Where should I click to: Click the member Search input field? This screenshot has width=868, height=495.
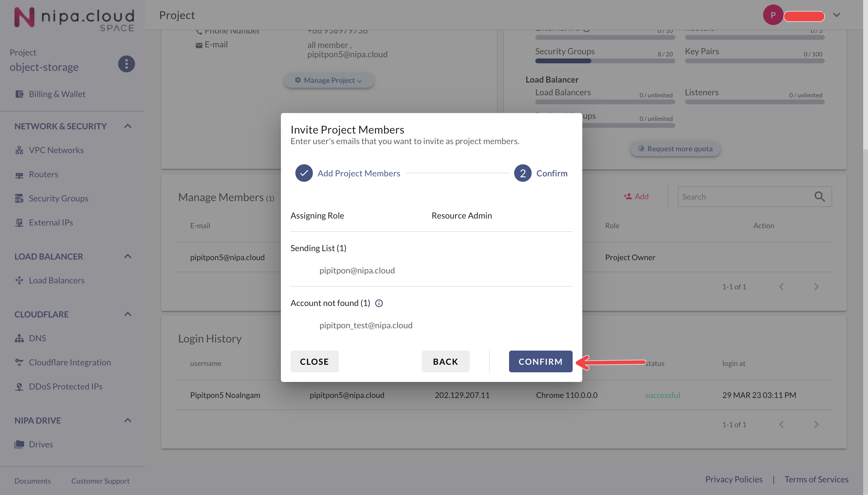click(744, 197)
